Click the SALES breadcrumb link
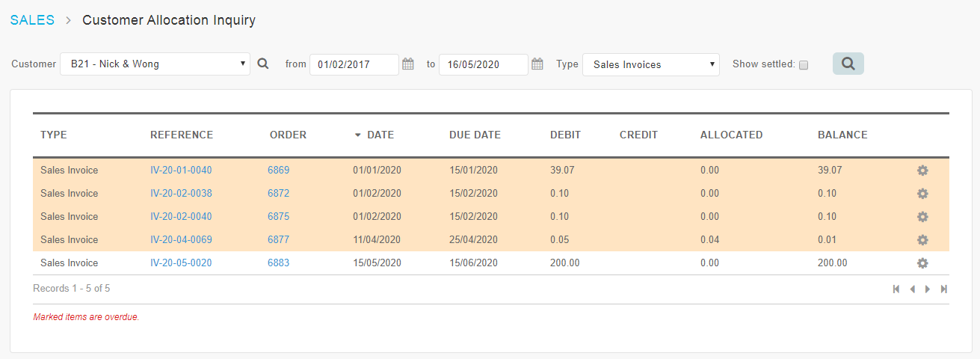Viewport: 980px width, 359px height. pos(32,20)
